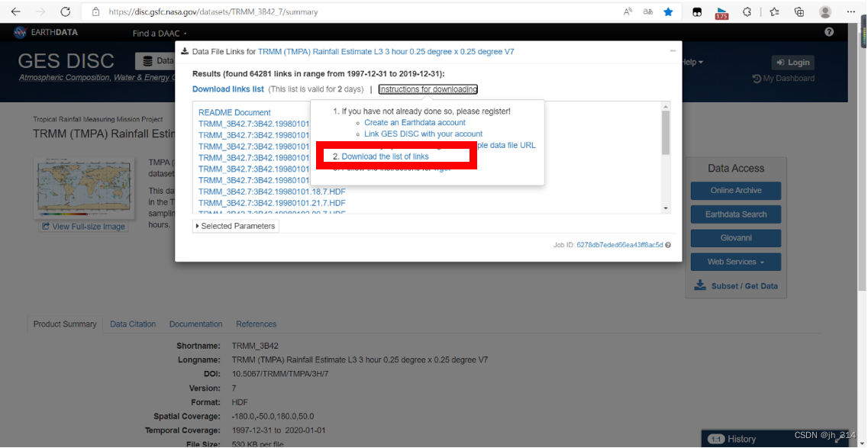Click the Job ID link 6278db7eded66ea43ff8ac5d
This screenshot has width=868, height=448.
(619, 245)
